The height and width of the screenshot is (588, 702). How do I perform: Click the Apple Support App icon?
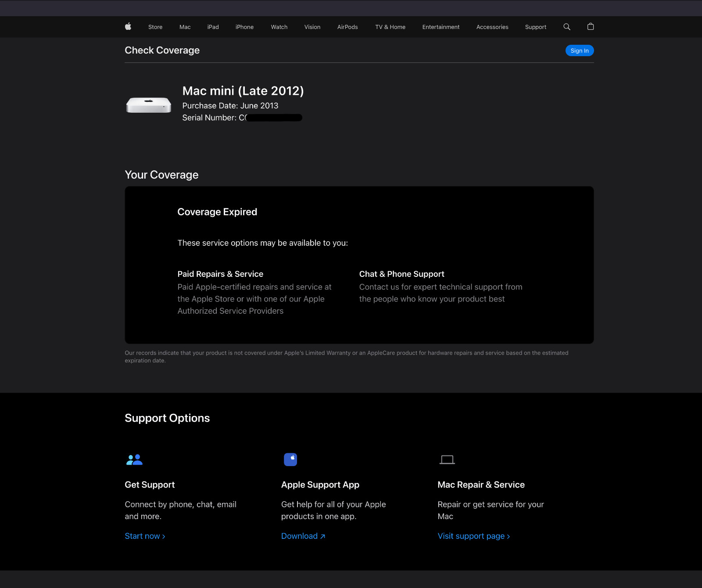(290, 459)
